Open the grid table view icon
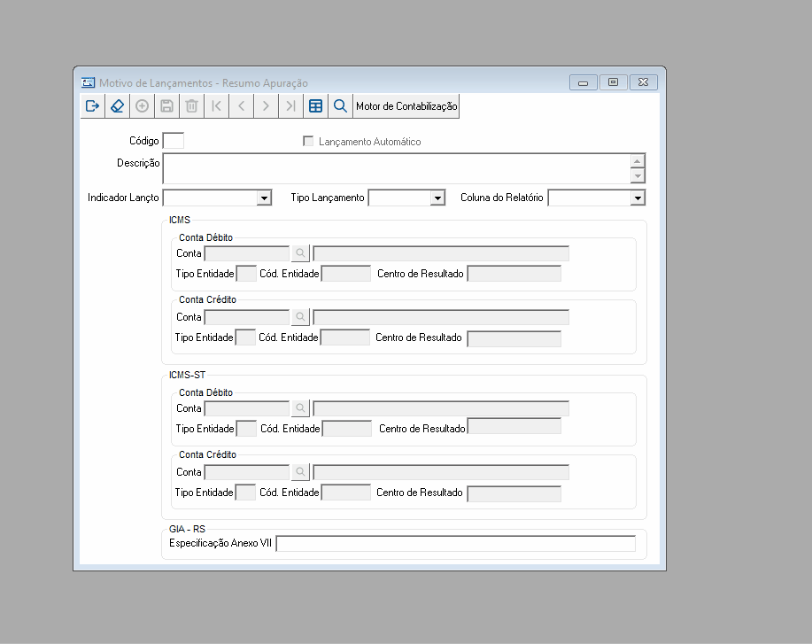The width and height of the screenshot is (812, 644). (315, 106)
